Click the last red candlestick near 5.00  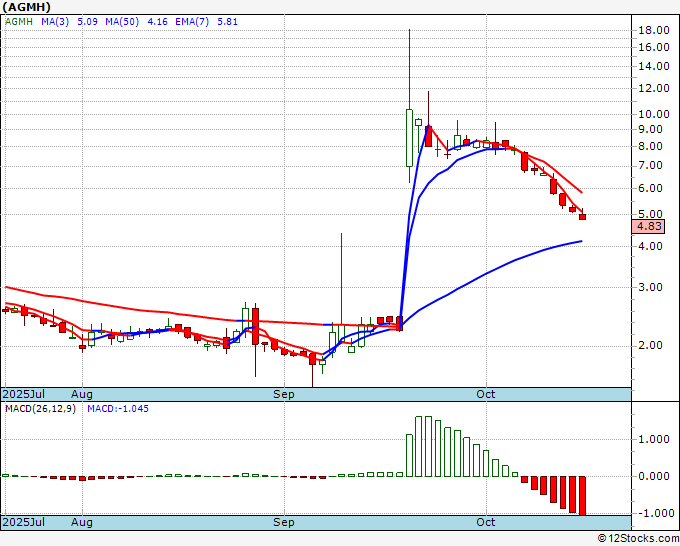(582, 216)
